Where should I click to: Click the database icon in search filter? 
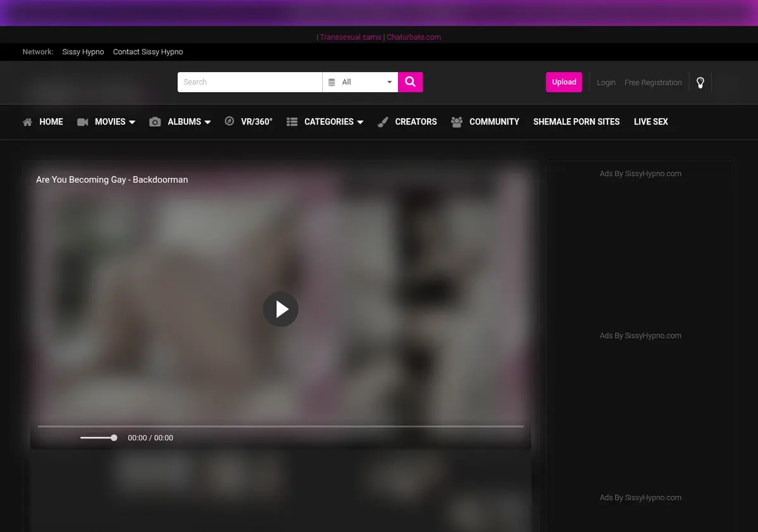(x=332, y=82)
